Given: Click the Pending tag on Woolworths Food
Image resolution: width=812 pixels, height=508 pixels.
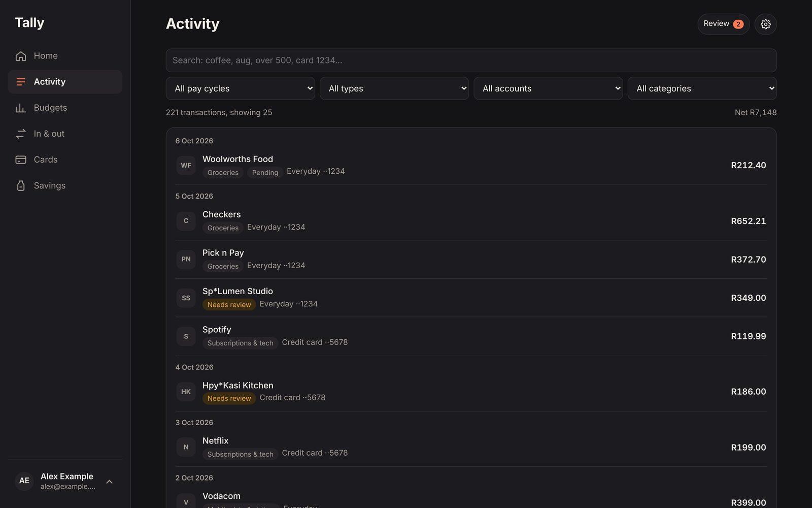Looking at the screenshot, I should [x=265, y=173].
